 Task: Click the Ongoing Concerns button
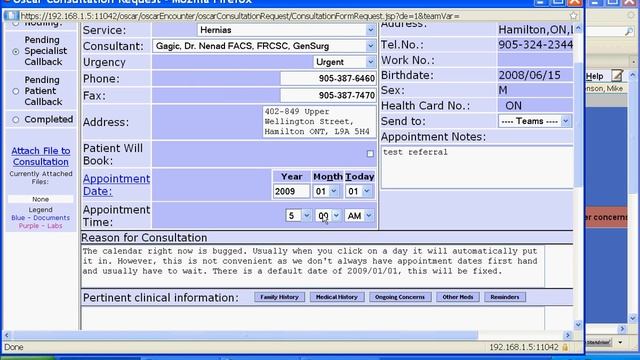pyautogui.click(x=400, y=297)
